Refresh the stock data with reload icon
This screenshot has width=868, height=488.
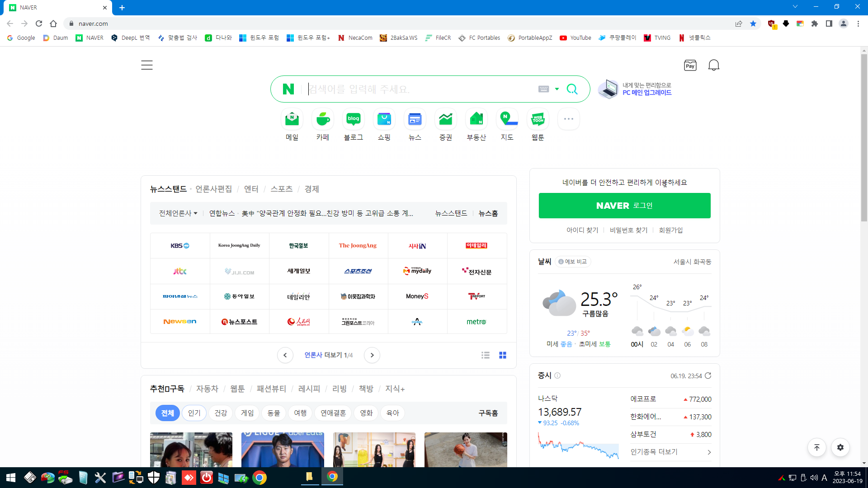click(x=708, y=375)
